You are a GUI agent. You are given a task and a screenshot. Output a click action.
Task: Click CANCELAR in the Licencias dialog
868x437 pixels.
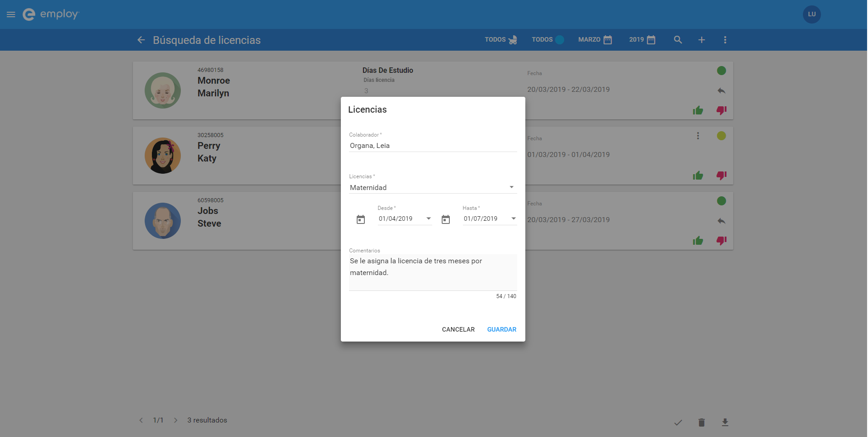[x=458, y=329]
